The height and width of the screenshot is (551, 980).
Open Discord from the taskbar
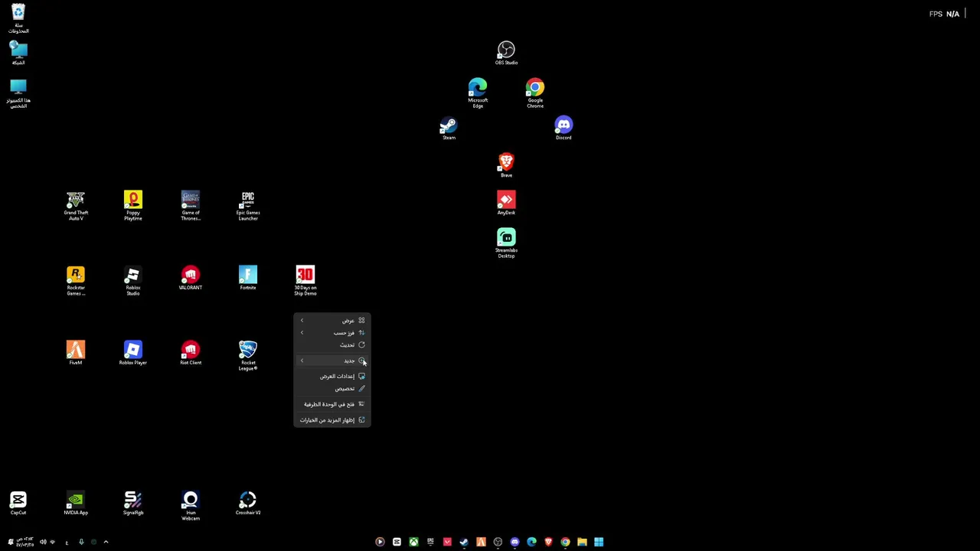pyautogui.click(x=514, y=542)
